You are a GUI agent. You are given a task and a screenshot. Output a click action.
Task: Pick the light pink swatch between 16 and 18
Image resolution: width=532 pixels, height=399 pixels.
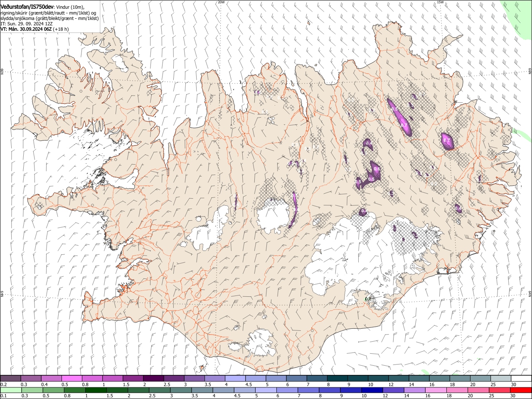point(435,390)
